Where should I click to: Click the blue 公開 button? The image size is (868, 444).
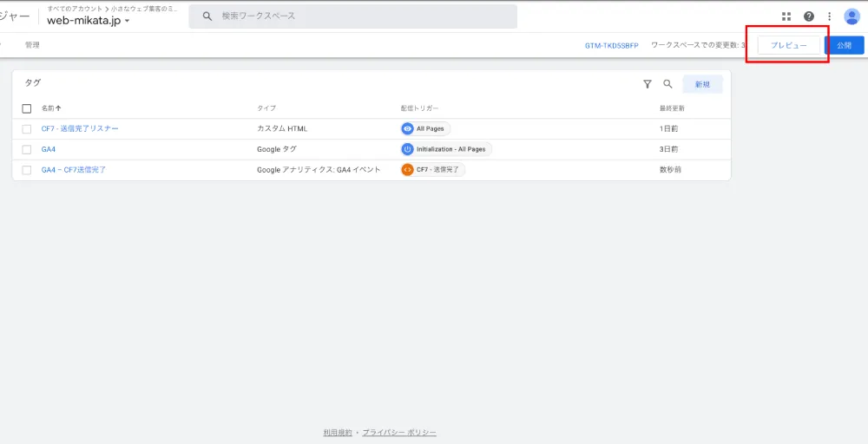click(x=845, y=45)
